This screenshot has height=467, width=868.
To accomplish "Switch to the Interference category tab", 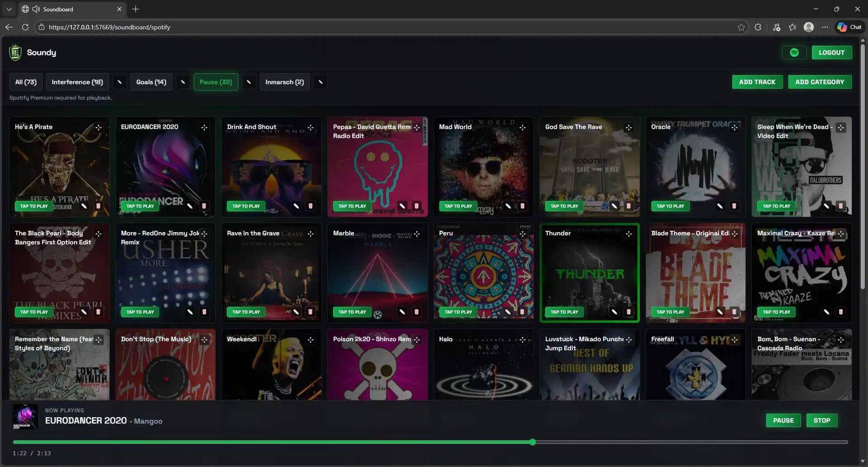I will (x=77, y=82).
